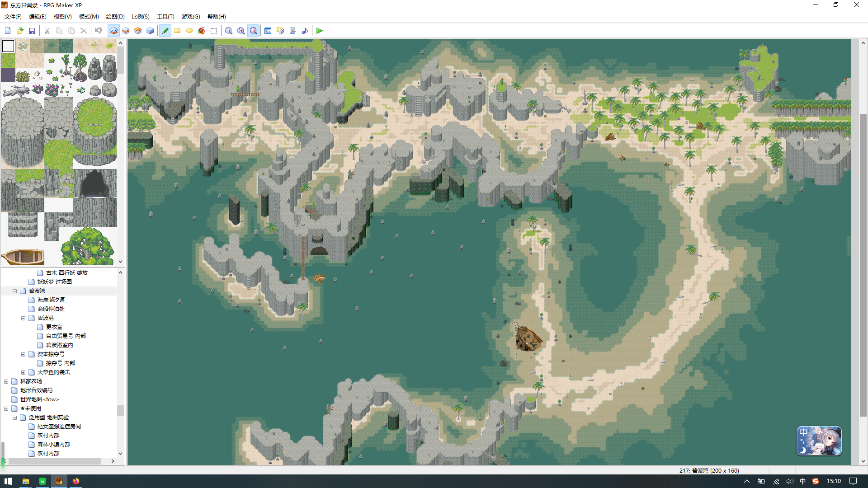Switch to the Events layer cube
The width and height of the screenshot is (868, 488).
coord(150,31)
